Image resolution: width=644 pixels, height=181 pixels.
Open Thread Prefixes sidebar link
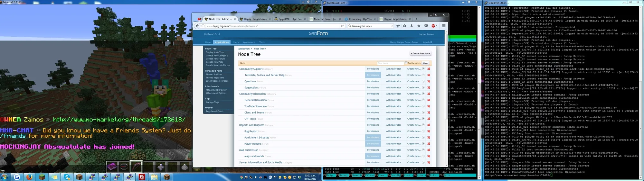pos(214,74)
